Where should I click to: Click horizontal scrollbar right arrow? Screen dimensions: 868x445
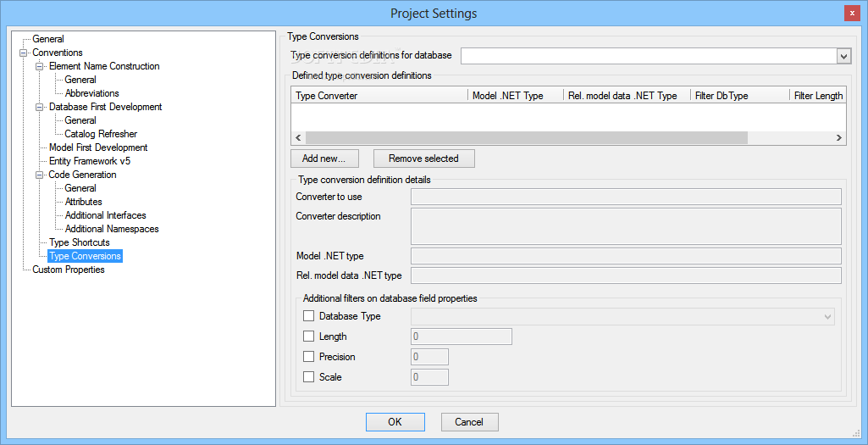[x=838, y=137]
